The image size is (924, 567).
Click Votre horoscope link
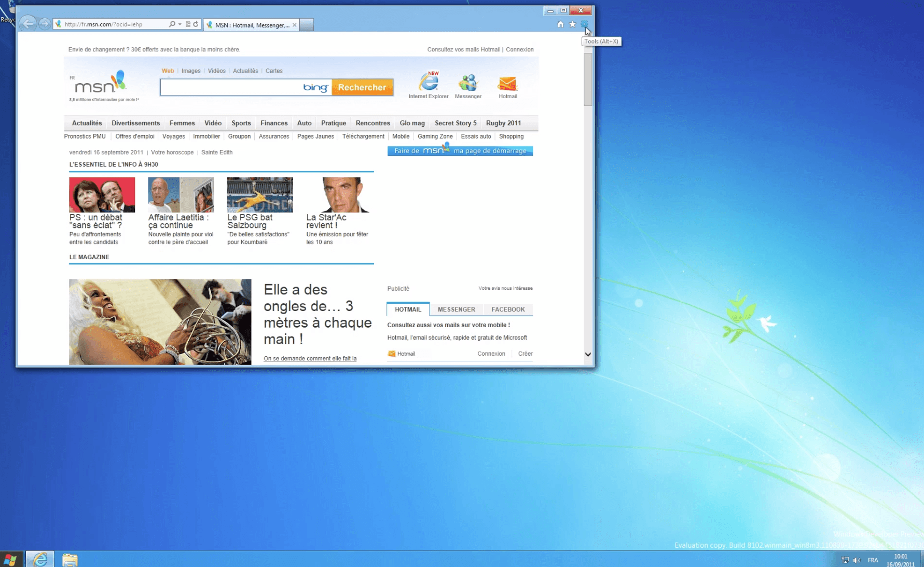tap(172, 153)
